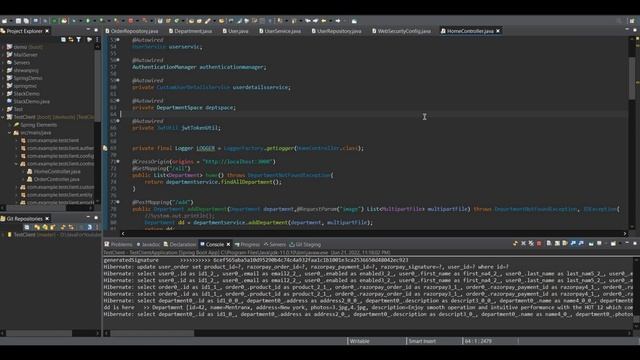Screen dimensions: 640x360
Task: Toggle show console on standard error change
Action: [x=581, y=244]
